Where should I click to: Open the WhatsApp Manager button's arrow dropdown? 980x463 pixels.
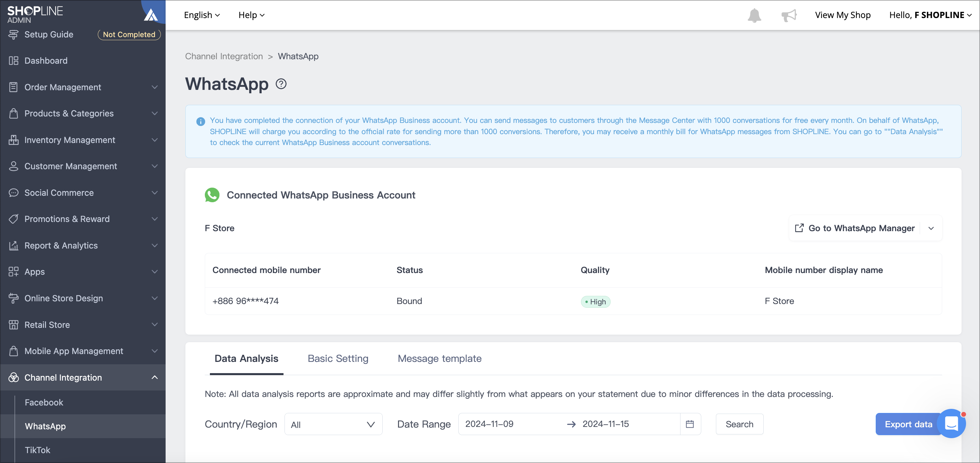(931, 228)
